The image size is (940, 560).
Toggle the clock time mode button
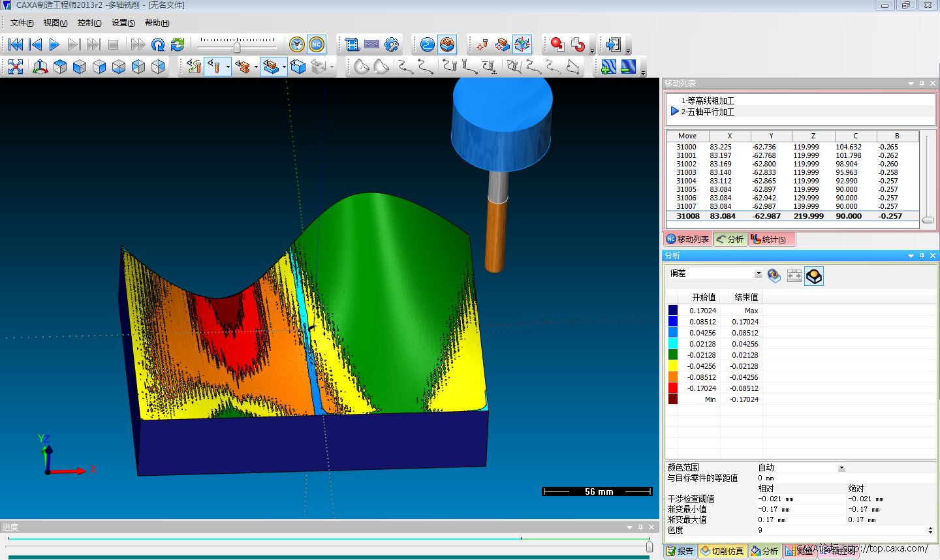(x=297, y=44)
